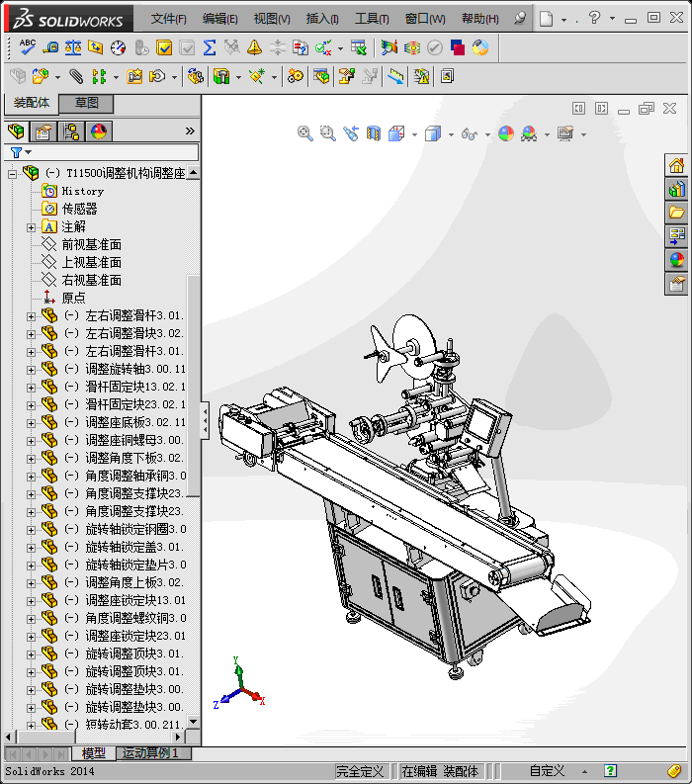
Task: Click the Exploded View icon
Action: 347,76
